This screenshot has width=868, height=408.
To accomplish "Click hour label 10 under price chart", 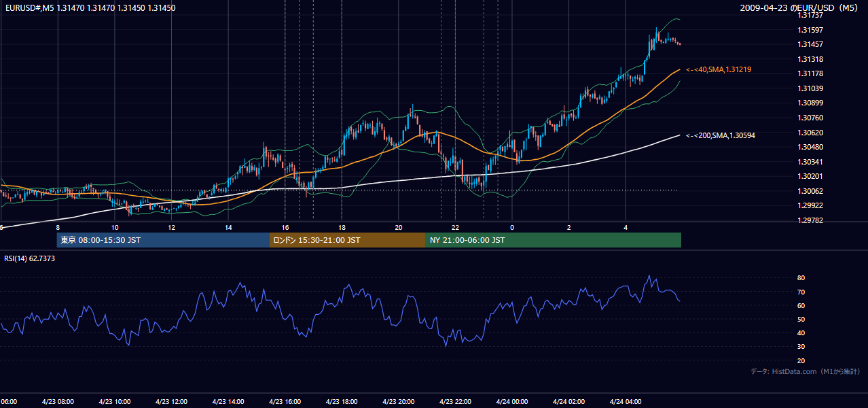I will pyautogui.click(x=115, y=227).
